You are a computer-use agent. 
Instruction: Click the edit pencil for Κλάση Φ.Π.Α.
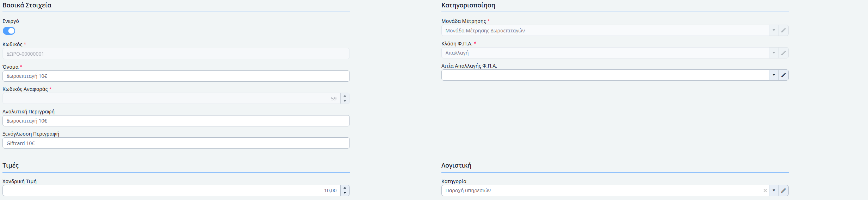point(783,53)
